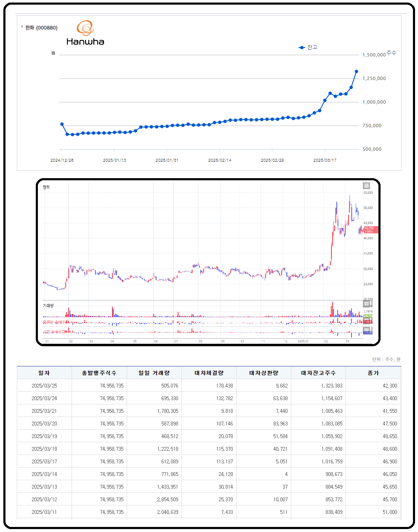Sort table by 일자 column header
This screenshot has height=532, width=418.
pyautogui.click(x=44, y=373)
